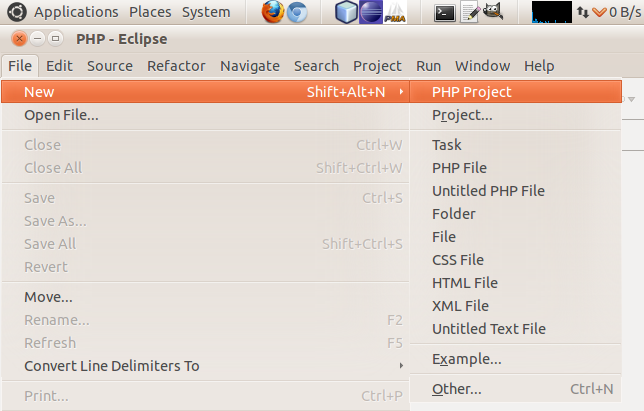
Task: Click the Save All menu entry
Action: [x=205, y=244]
